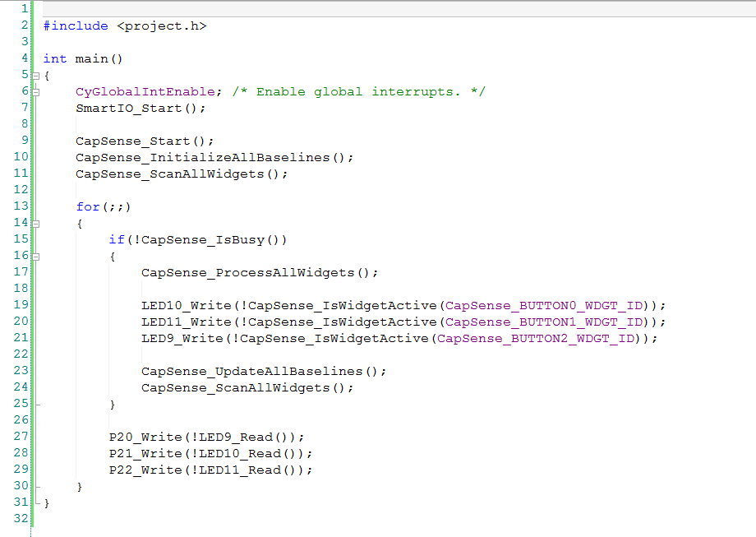756x537 pixels.
Task: Click CapSense_ProcessAllWidgets() call
Action: 256,272
